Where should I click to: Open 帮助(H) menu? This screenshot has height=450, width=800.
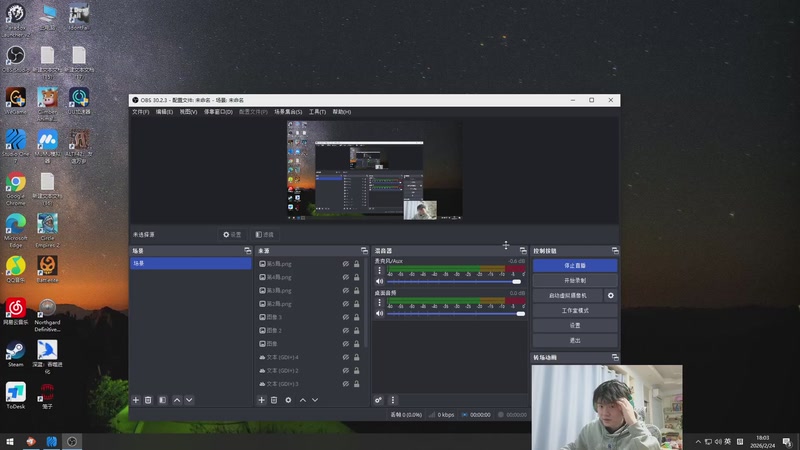click(341, 112)
